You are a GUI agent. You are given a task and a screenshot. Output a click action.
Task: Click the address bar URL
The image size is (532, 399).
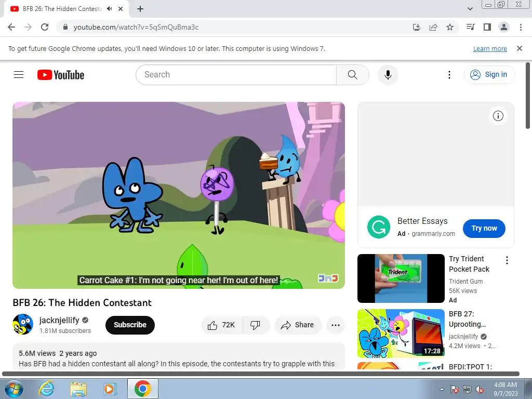pyautogui.click(x=136, y=27)
